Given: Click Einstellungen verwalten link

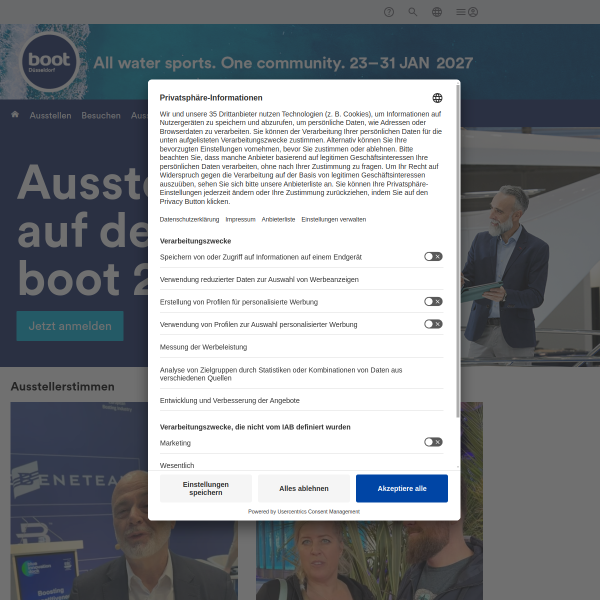Looking at the screenshot, I should pyautogui.click(x=334, y=220).
